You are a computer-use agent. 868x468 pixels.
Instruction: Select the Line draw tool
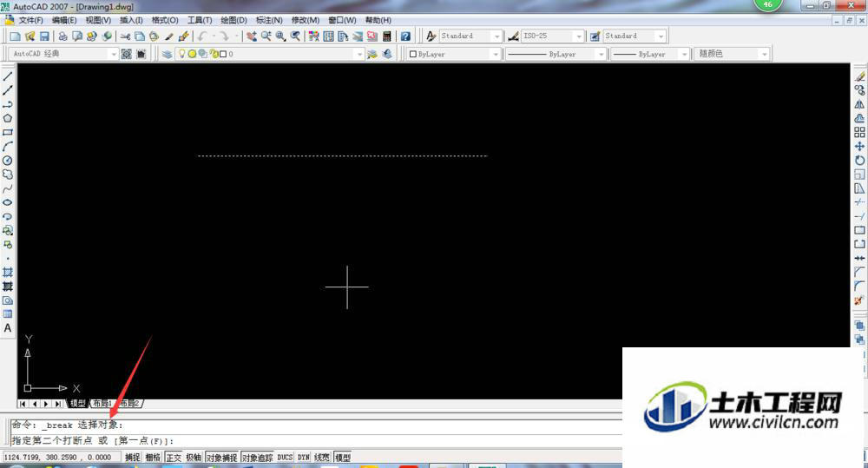click(8, 76)
